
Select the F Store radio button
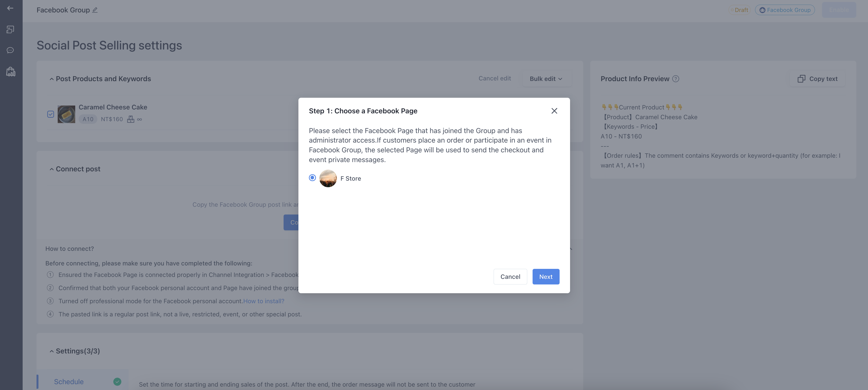pos(312,178)
